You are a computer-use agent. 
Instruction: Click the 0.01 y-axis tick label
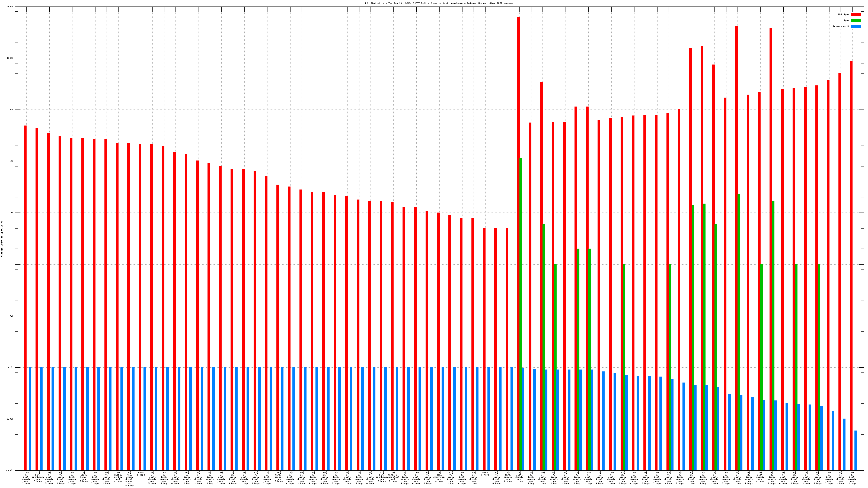point(11,367)
